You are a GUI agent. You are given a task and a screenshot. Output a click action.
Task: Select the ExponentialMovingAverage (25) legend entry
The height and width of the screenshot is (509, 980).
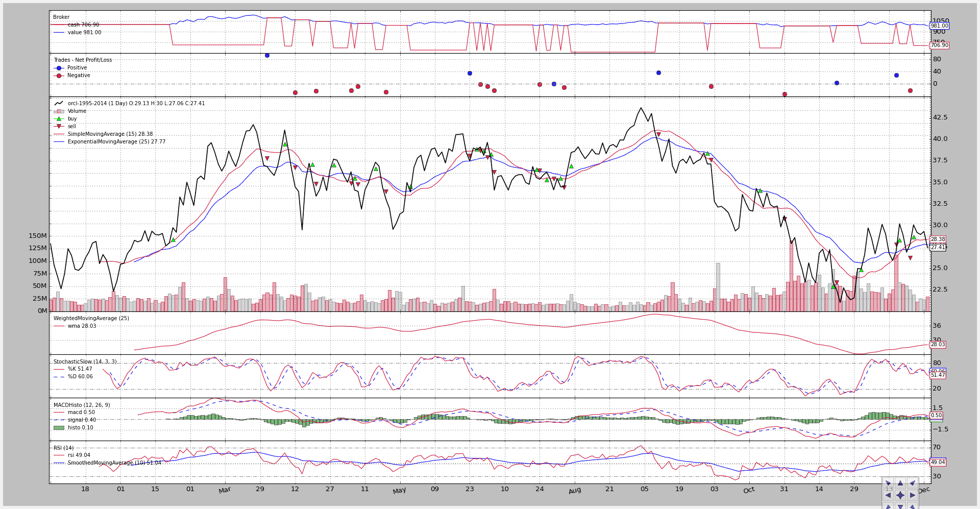click(x=109, y=142)
